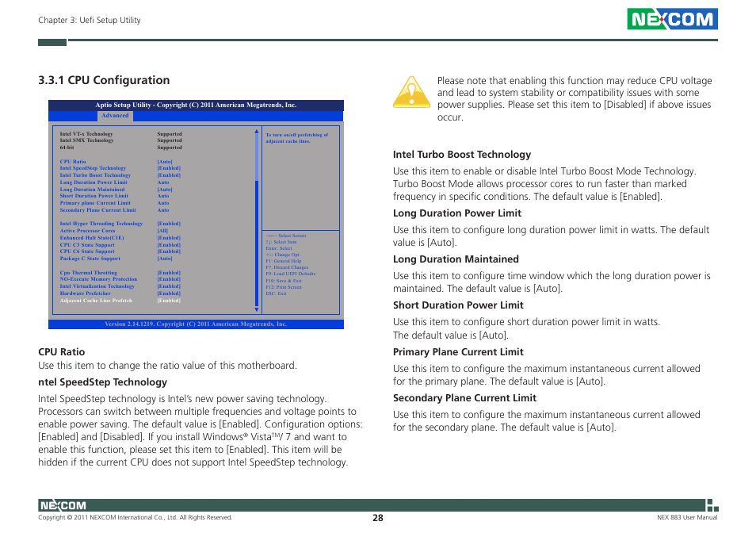Click Auto value of Long Duration Power Limit
756x533 pixels.
point(163,182)
